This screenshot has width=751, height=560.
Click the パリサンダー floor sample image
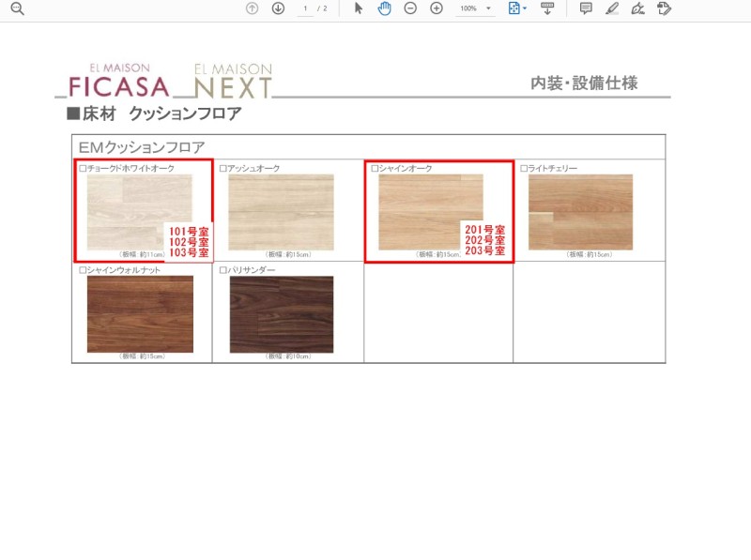(282, 314)
